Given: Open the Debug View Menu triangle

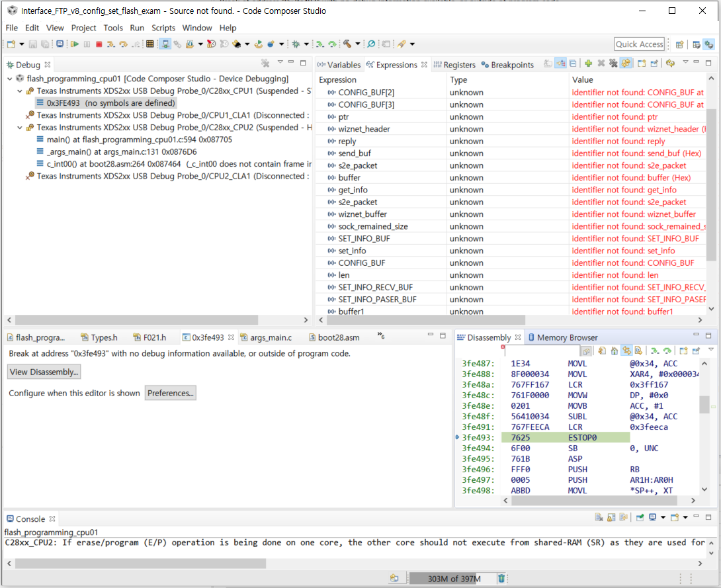Looking at the screenshot, I should pyautogui.click(x=280, y=62).
